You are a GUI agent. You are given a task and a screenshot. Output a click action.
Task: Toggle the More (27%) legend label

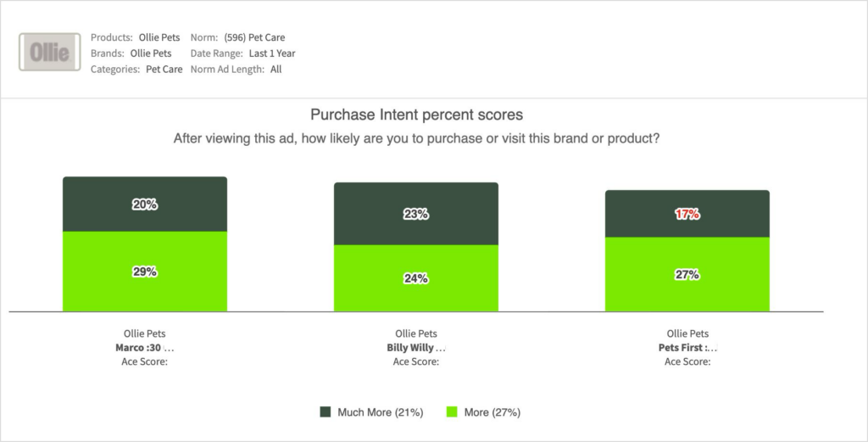492,412
